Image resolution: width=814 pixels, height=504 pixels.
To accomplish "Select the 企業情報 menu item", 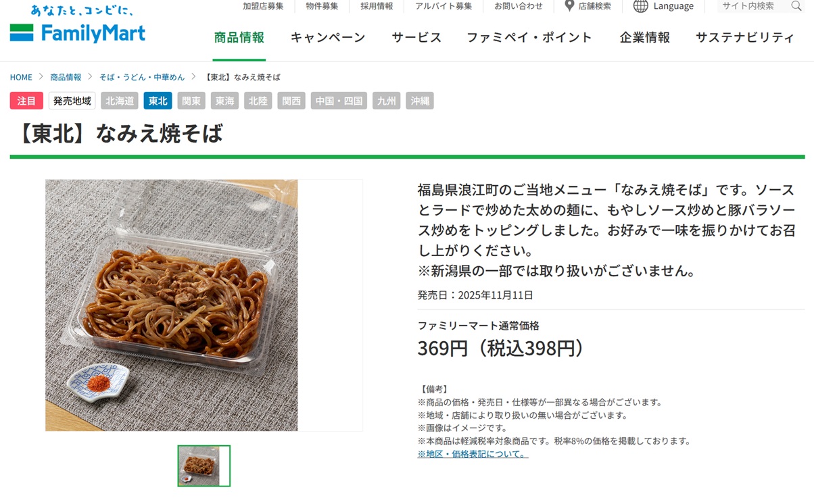I will point(644,38).
